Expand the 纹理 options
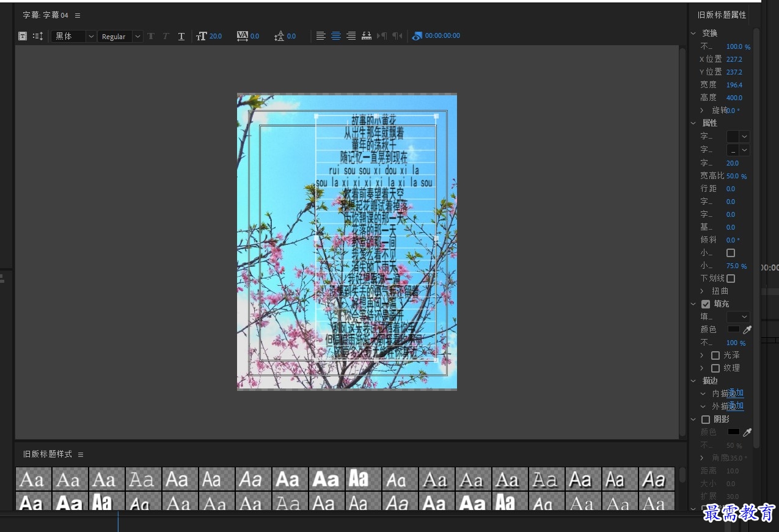 pyautogui.click(x=702, y=368)
